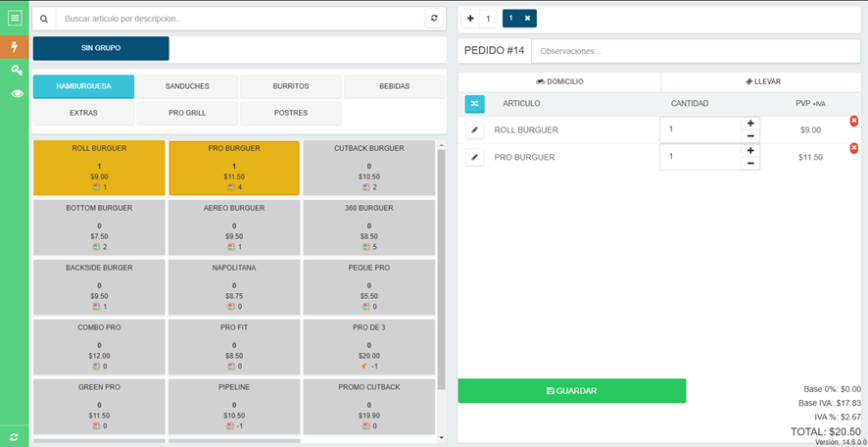Decrease PRO BURGUER quantity with minus

coord(750,164)
